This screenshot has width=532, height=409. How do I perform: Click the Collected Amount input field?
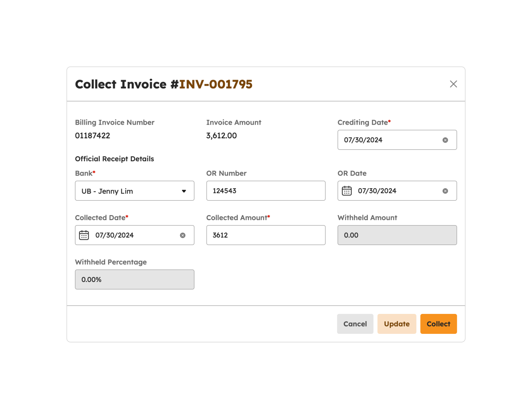point(266,235)
